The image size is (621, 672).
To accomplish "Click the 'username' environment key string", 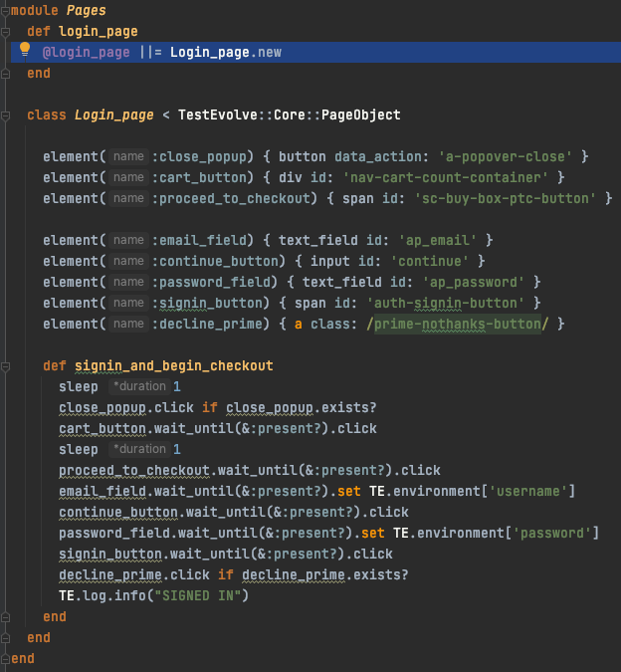I will pos(528,491).
